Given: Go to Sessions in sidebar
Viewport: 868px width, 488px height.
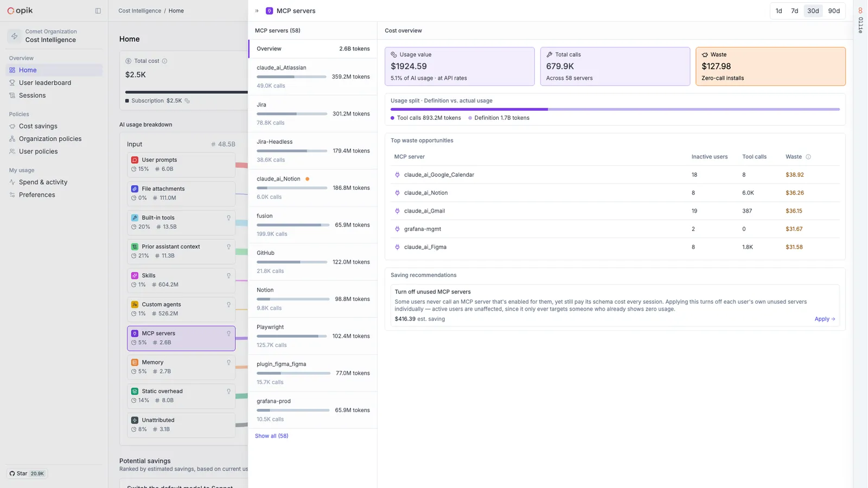Looking at the screenshot, I should (54, 95).
